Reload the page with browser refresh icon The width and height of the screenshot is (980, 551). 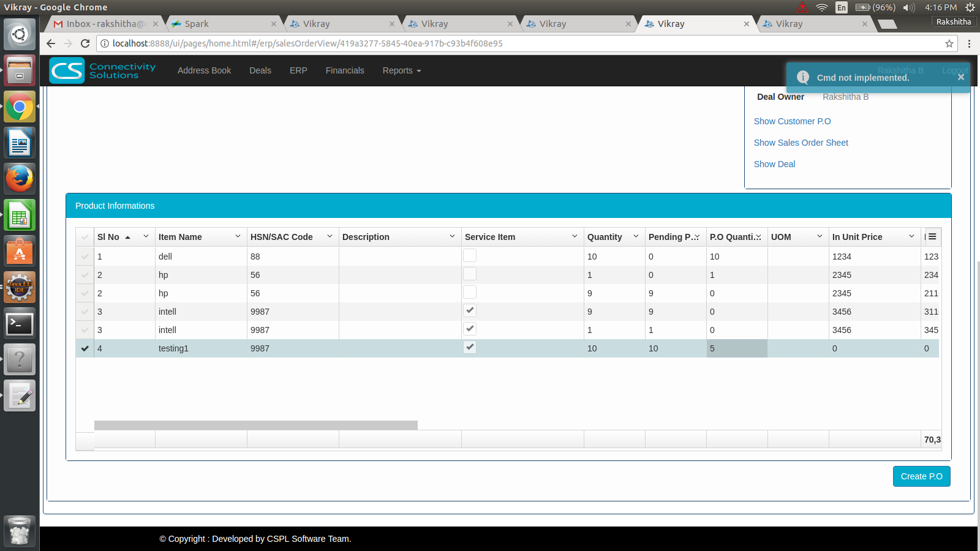[x=85, y=43]
